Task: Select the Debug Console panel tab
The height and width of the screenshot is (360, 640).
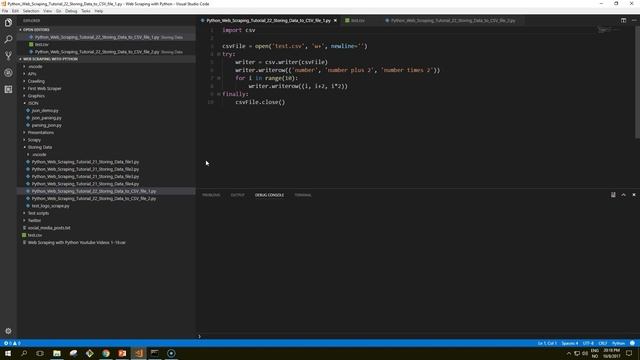Action: [x=269, y=195]
